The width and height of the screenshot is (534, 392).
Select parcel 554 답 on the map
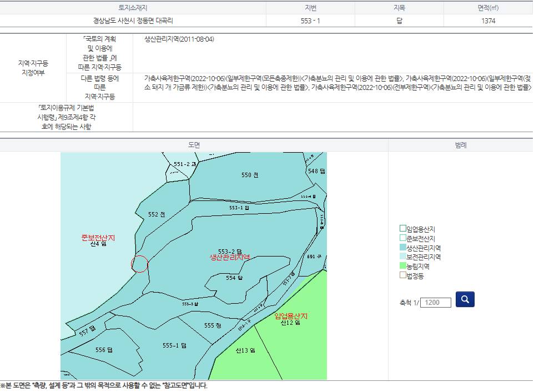click(x=234, y=278)
